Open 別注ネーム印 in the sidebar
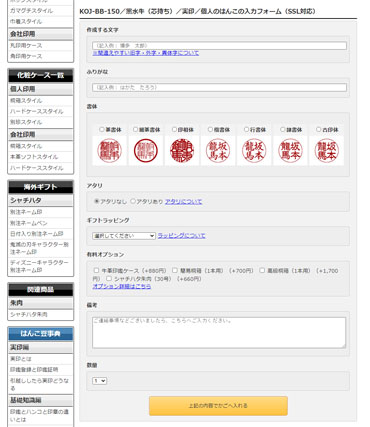 point(26,212)
